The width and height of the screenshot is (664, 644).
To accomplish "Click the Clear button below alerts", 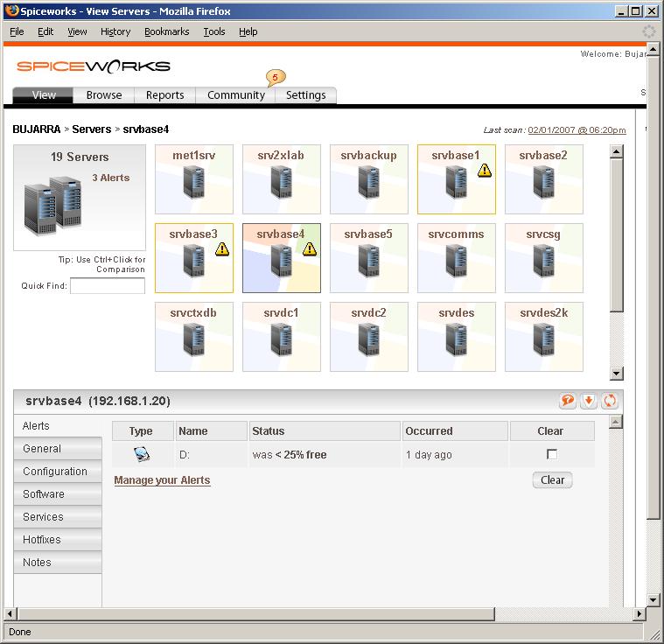I will [552, 480].
